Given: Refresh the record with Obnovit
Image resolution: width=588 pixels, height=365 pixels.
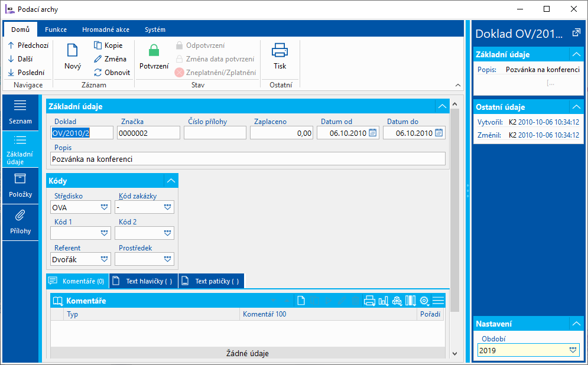Looking at the screenshot, I should pos(112,72).
